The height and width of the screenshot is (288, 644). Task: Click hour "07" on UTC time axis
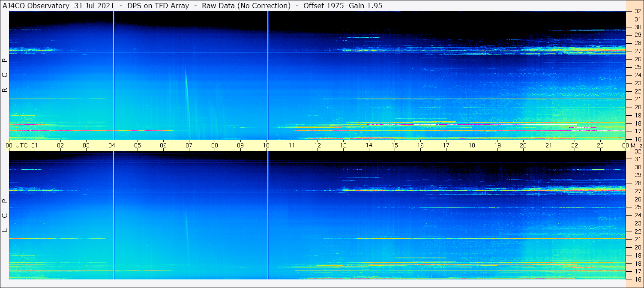point(189,145)
